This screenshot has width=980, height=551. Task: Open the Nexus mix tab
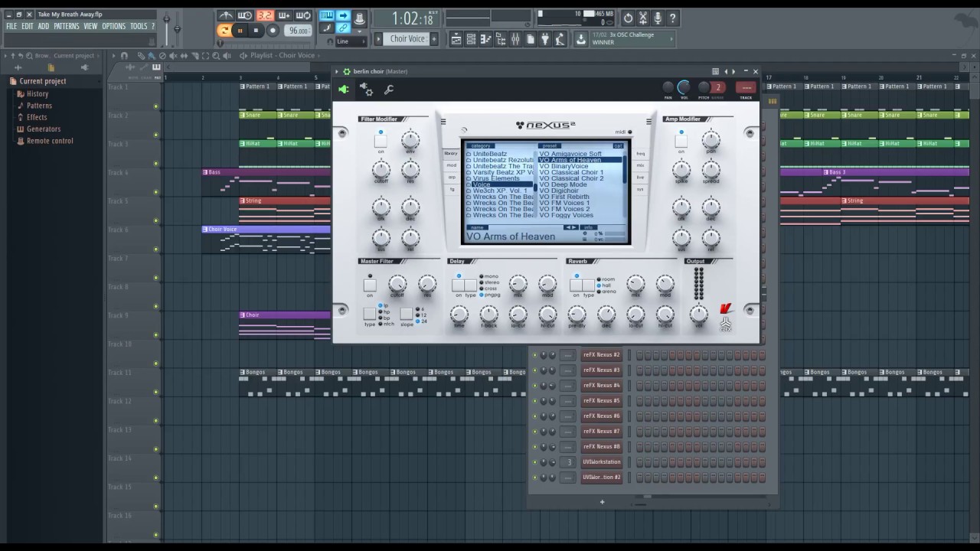pyautogui.click(x=640, y=165)
